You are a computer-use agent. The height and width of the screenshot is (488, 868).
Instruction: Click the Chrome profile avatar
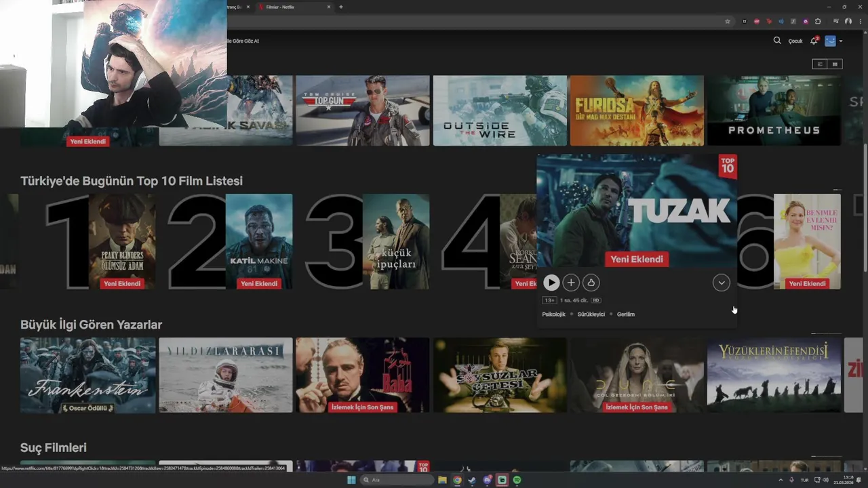click(x=848, y=21)
